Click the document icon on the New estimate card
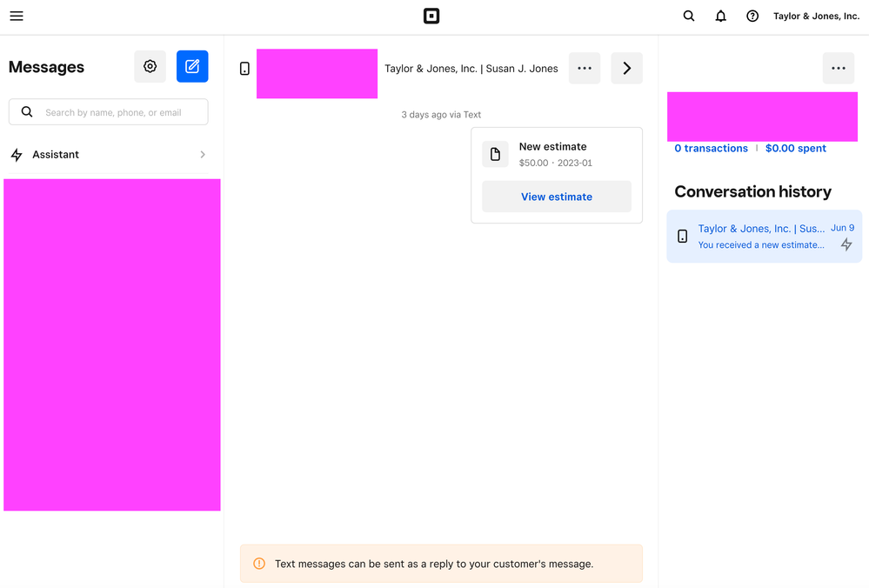 (495, 155)
